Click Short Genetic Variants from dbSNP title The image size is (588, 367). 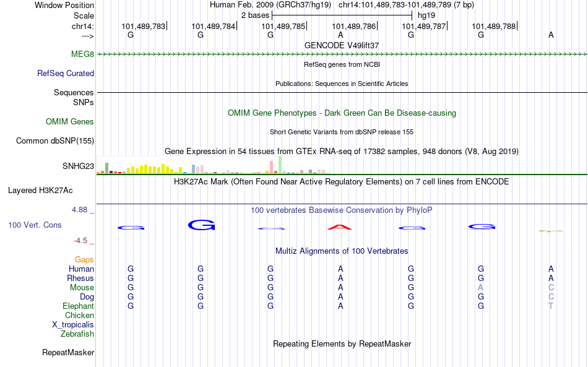click(x=342, y=132)
